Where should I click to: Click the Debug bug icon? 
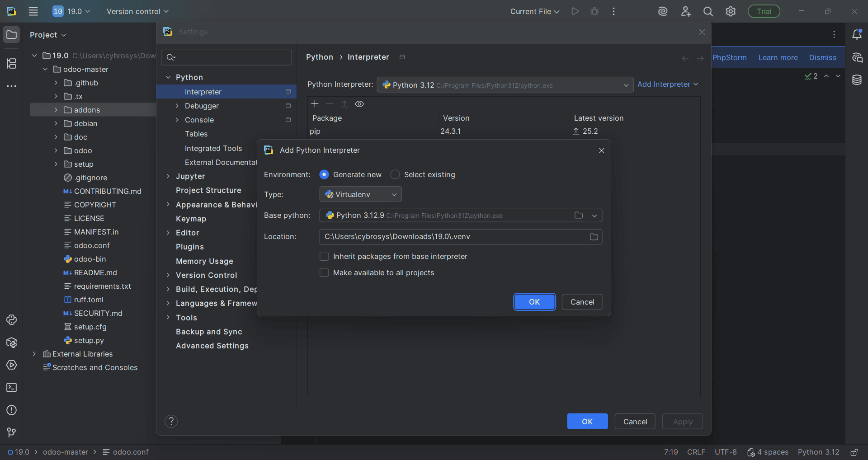[594, 11]
